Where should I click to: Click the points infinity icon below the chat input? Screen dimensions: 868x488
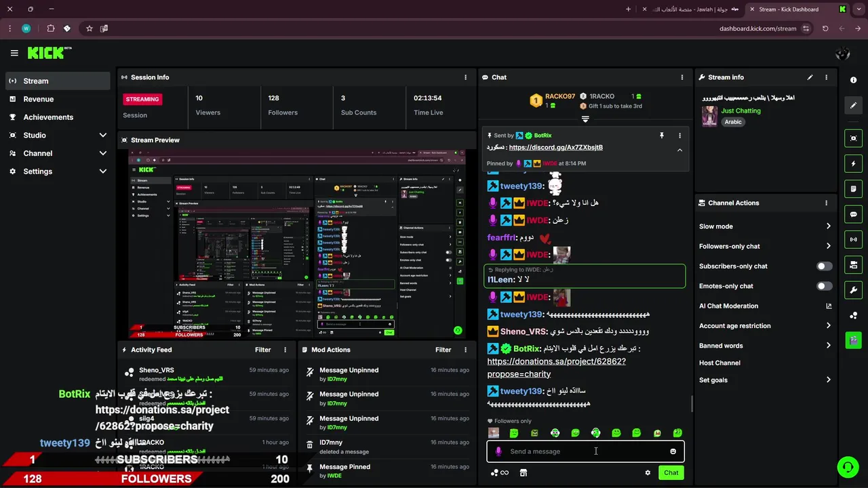500,473
